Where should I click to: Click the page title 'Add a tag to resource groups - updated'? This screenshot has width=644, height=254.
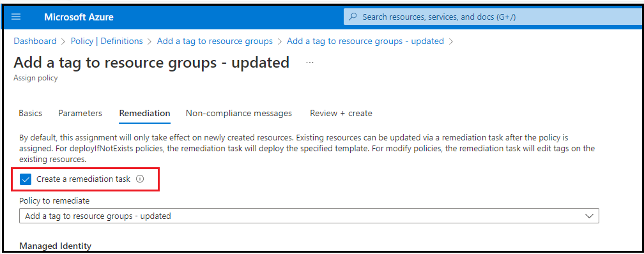151,63
